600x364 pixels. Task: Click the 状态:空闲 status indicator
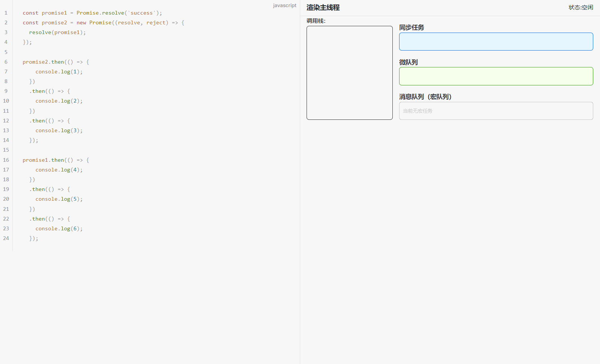(x=581, y=7)
